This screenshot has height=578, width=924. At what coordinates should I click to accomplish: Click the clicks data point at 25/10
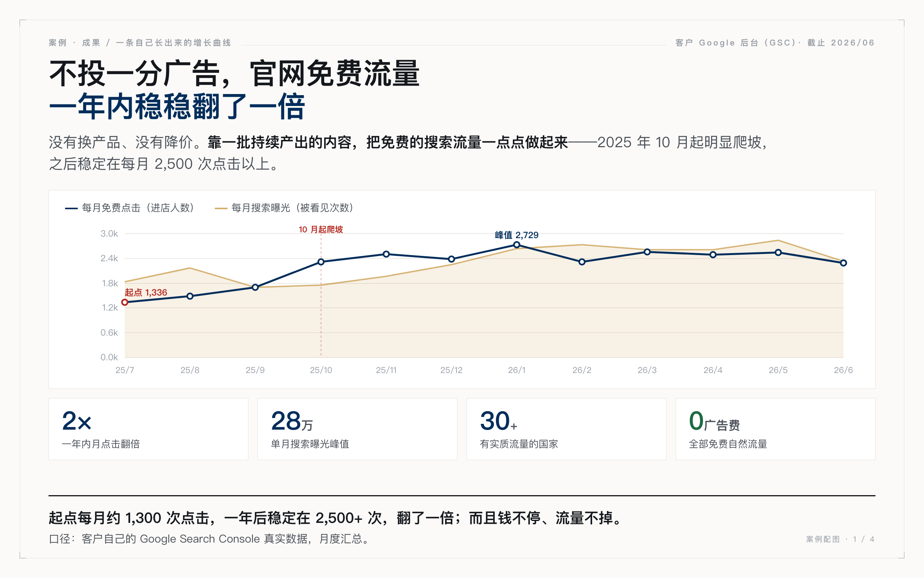click(321, 262)
